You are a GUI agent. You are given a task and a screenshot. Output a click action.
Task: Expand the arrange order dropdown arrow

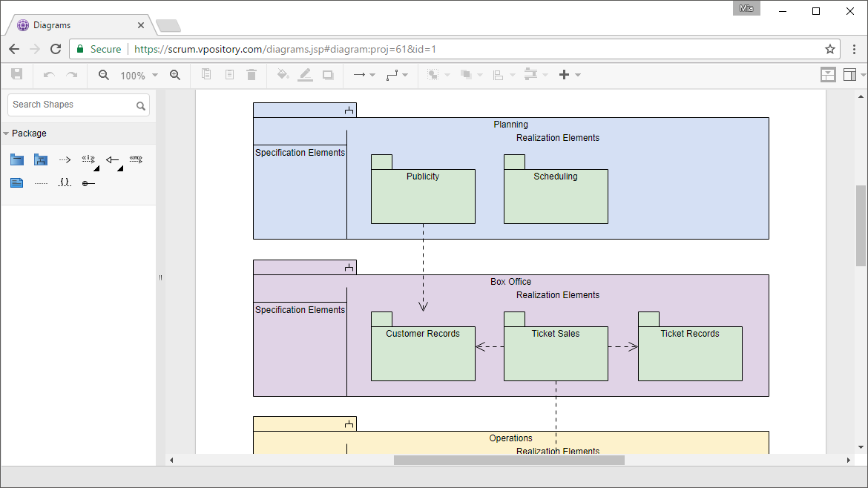(480, 75)
